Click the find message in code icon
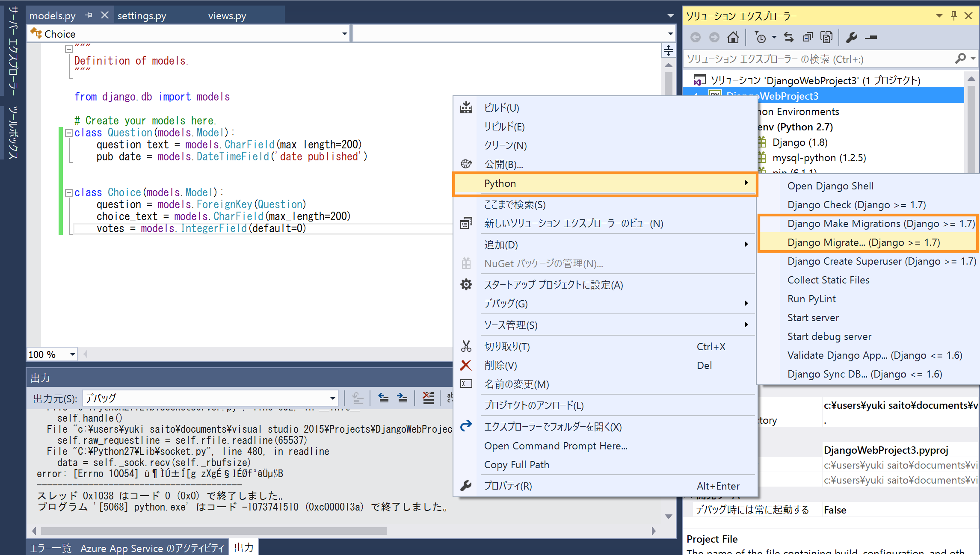The height and width of the screenshot is (555, 980). (x=358, y=398)
